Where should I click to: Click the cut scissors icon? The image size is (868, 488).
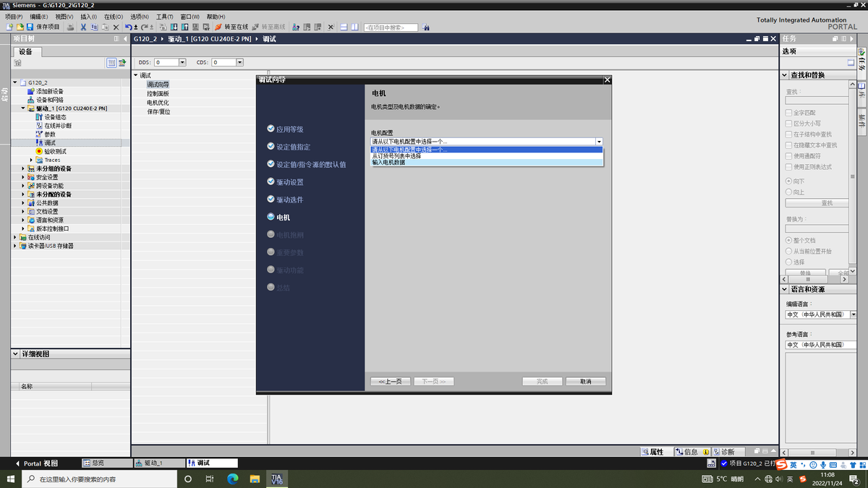pyautogui.click(x=83, y=27)
